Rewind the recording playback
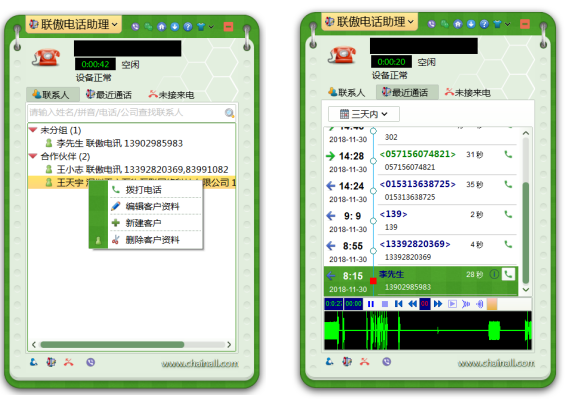The image size is (568, 406). (x=412, y=304)
